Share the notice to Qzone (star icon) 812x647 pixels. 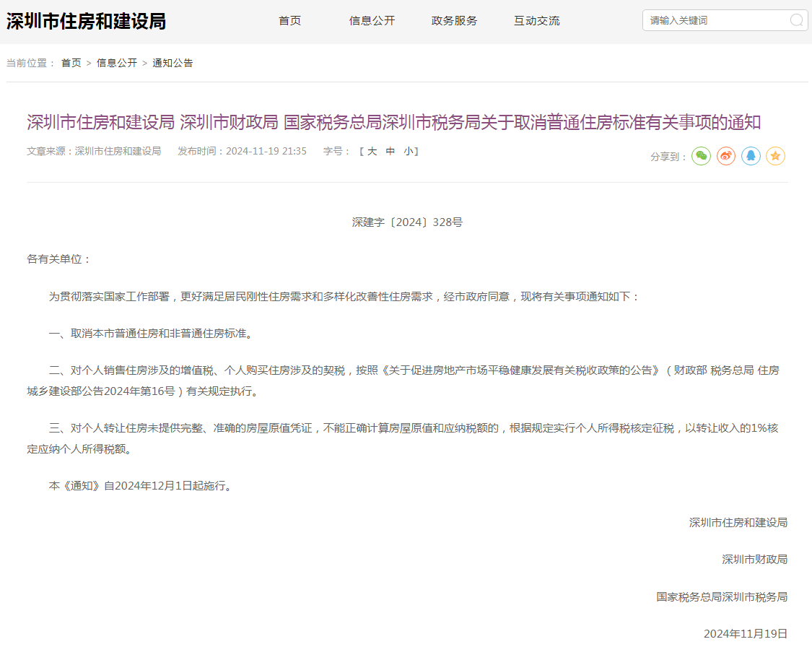tap(775, 156)
